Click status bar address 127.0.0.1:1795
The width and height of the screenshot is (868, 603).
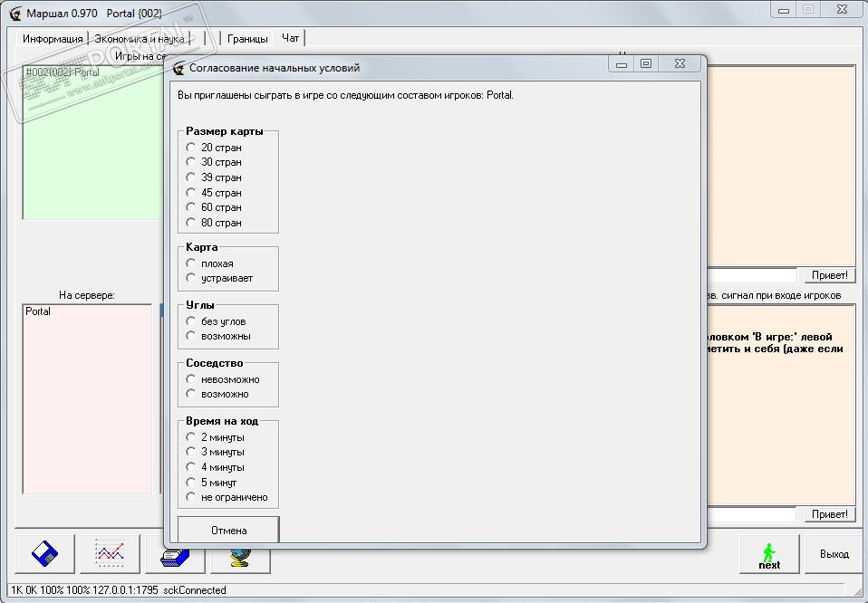coord(125,590)
